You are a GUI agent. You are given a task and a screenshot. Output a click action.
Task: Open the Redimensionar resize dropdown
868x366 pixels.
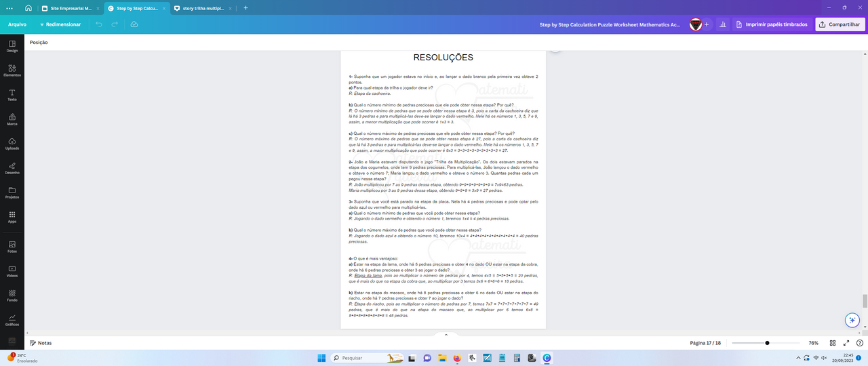60,24
